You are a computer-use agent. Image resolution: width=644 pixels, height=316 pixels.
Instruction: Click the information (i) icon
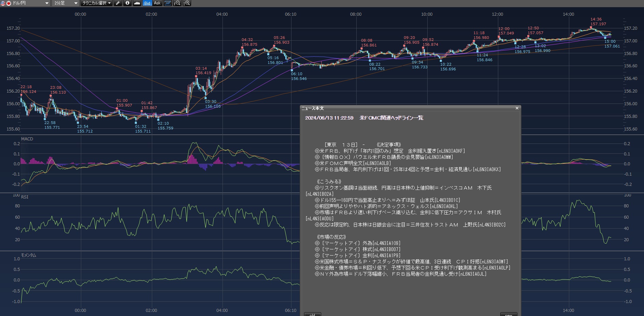click(x=127, y=3)
